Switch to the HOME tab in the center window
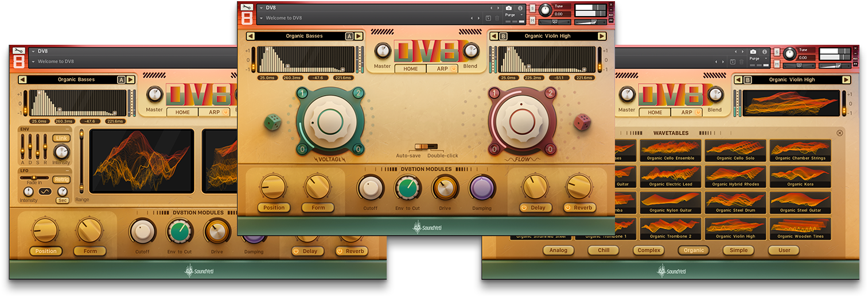The image size is (868, 297). (410, 69)
